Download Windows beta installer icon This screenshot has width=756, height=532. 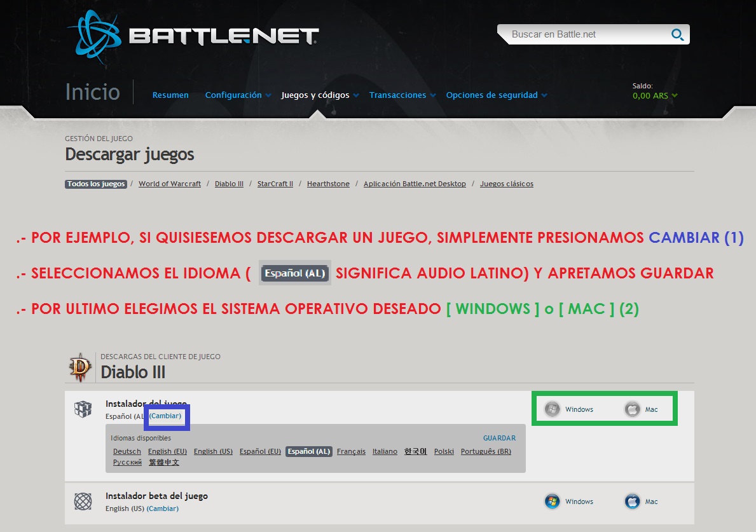coord(552,501)
